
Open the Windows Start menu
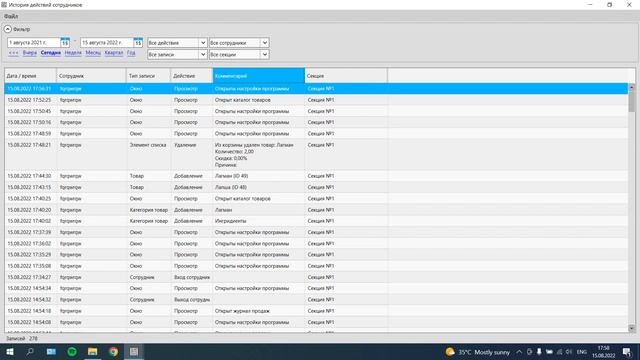10,352
